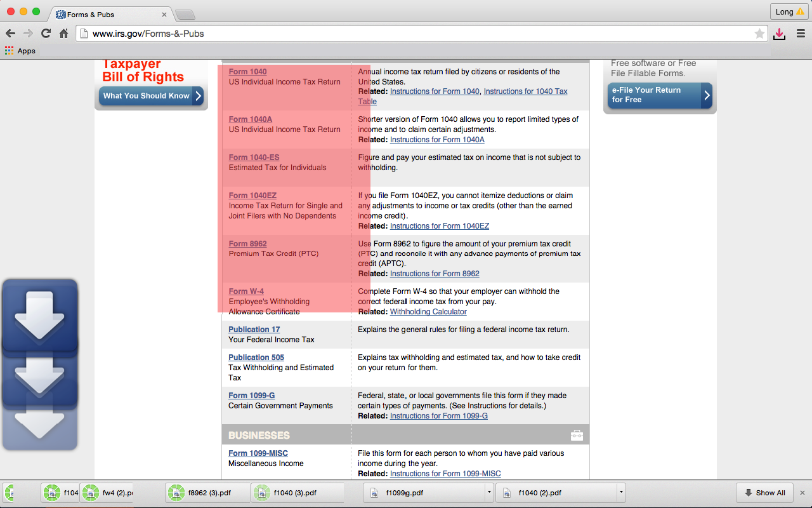Go to the browser home page icon
The height and width of the screenshot is (508, 812).
coord(63,34)
